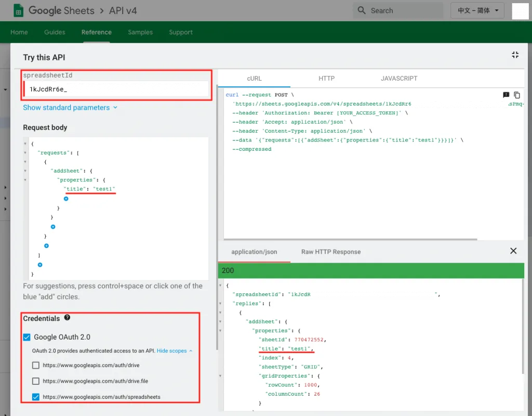The width and height of the screenshot is (532, 416).
Task: Exit fullscreen of Try this API panel
Action: tap(515, 55)
